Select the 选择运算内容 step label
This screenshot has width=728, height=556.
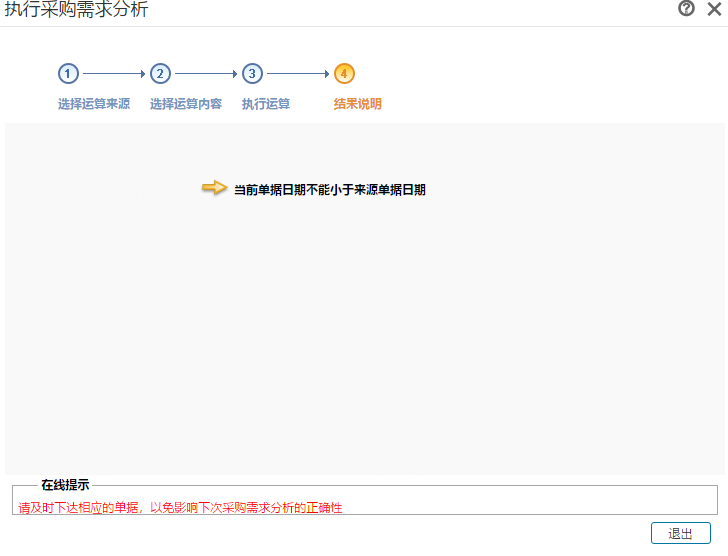click(186, 104)
